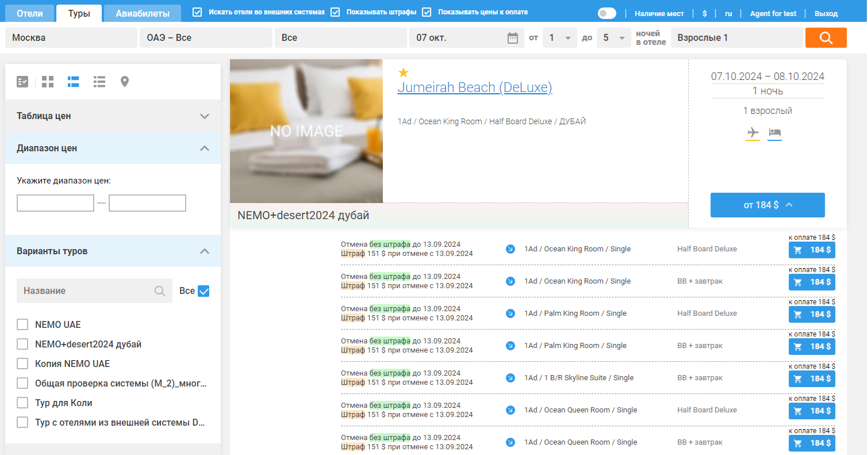Click the orange search magnifier button

826,38
